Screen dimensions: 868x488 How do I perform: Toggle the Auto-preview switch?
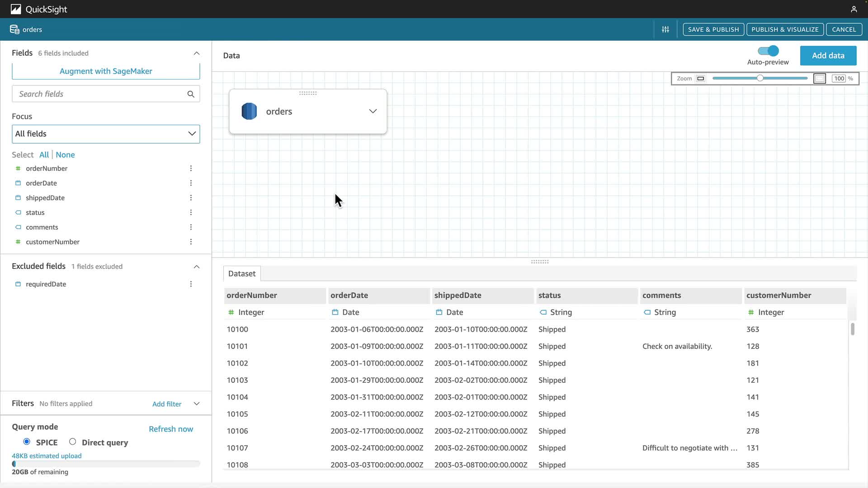click(x=768, y=51)
